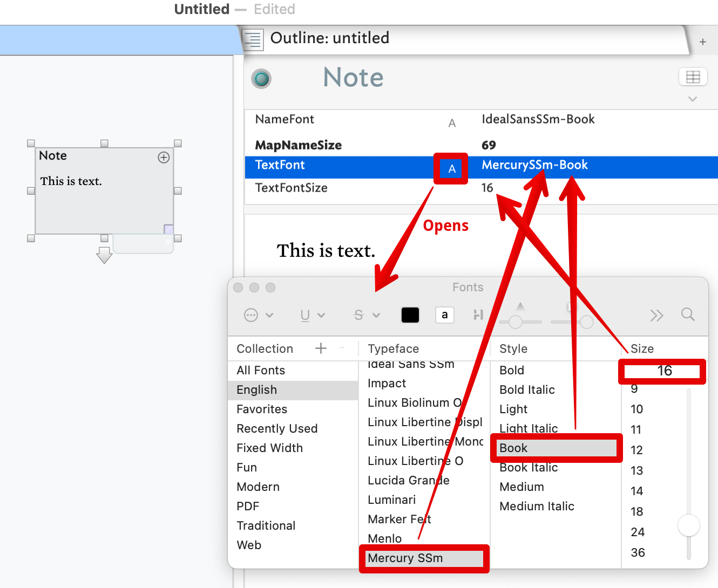This screenshot has height=588, width=718.
Task: Choose Bold Italic in the Style list
Action: click(x=527, y=389)
